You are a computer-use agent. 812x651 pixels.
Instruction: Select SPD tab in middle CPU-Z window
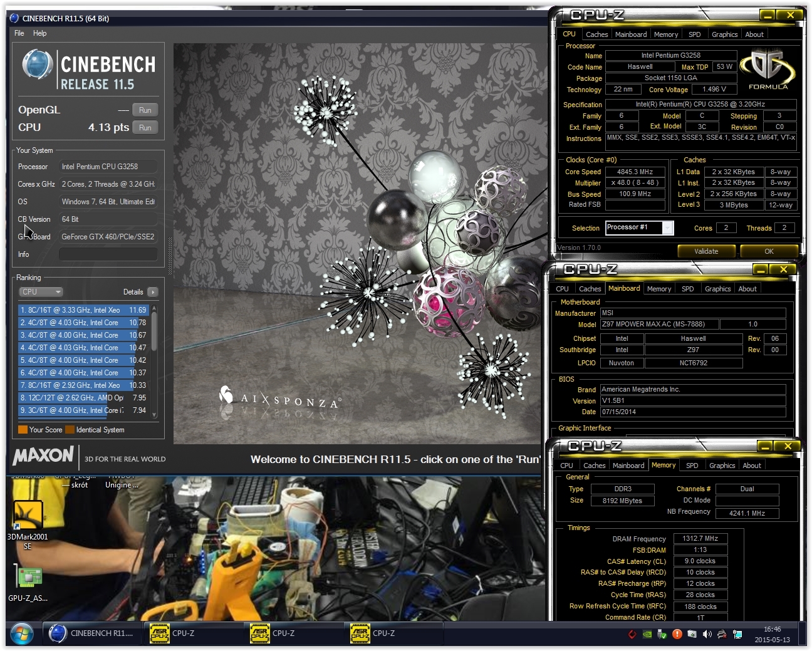[688, 289]
